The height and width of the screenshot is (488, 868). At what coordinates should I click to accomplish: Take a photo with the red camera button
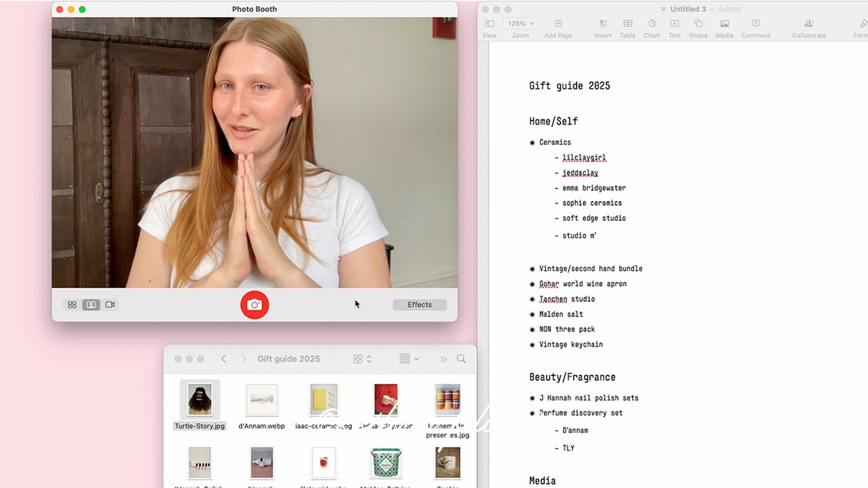click(254, 305)
